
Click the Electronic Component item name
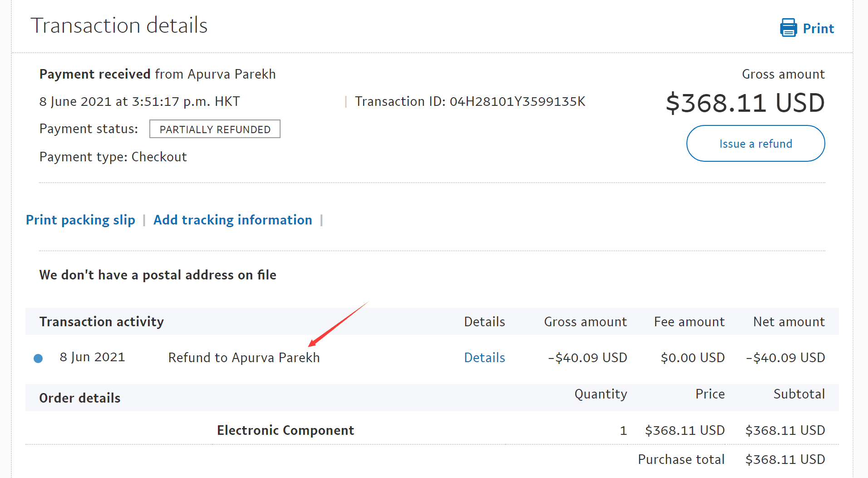285,430
